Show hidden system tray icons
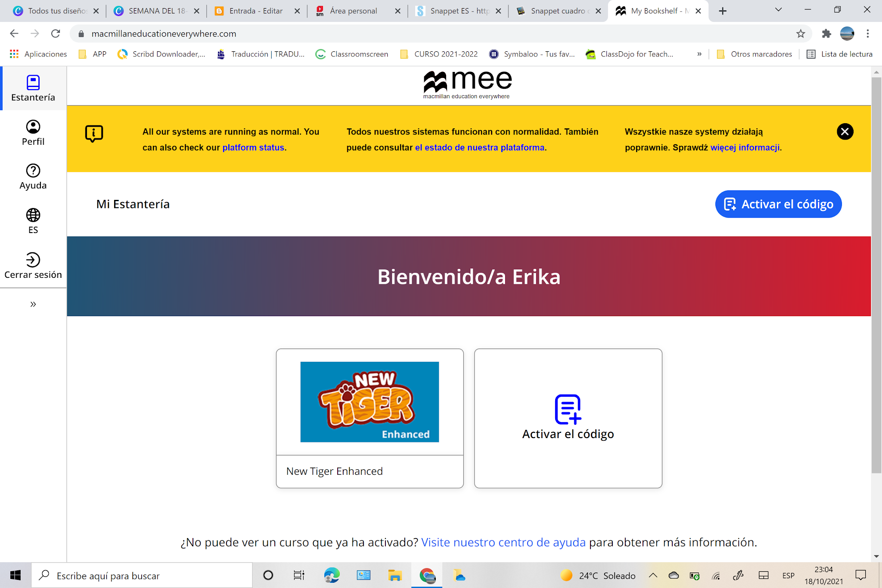 click(x=653, y=576)
